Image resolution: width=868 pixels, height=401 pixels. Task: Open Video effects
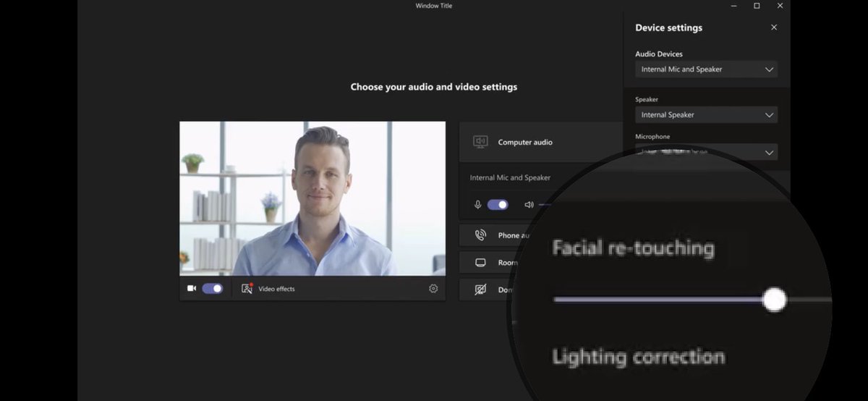[x=268, y=289]
